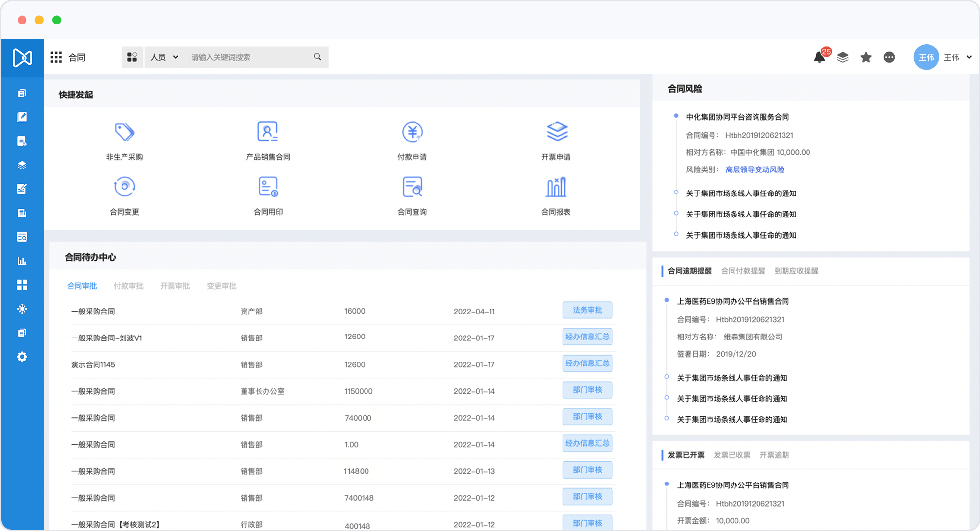980x531 pixels.
Task: Click the 法务审批 button
Action: click(587, 310)
